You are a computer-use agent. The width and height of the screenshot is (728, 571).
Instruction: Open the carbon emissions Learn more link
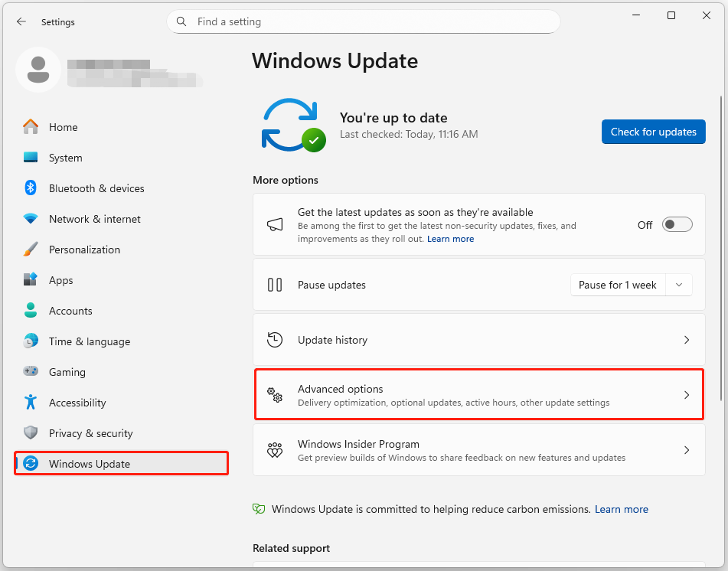[x=621, y=509]
